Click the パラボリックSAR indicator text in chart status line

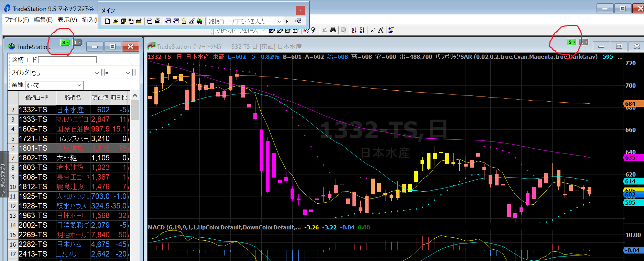click(x=516, y=57)
